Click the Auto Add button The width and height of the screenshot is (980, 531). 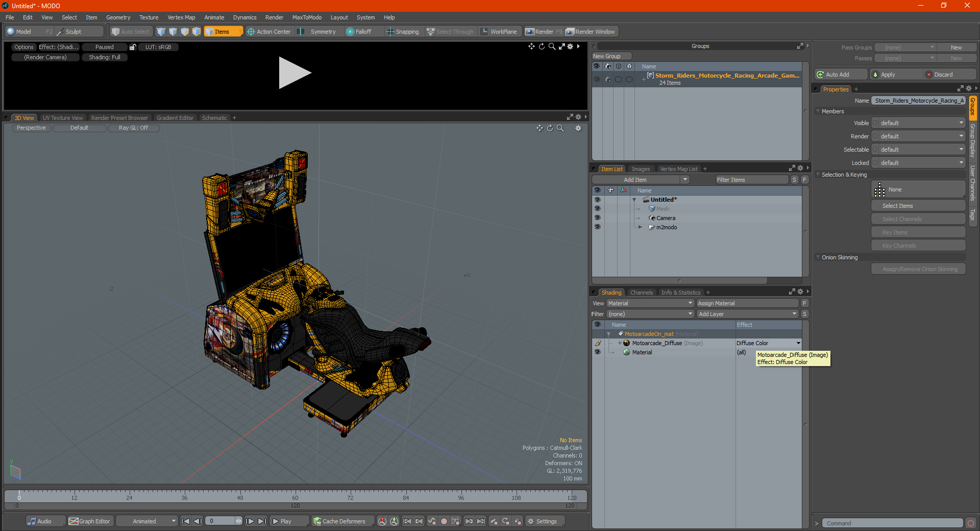click(841, 75)
